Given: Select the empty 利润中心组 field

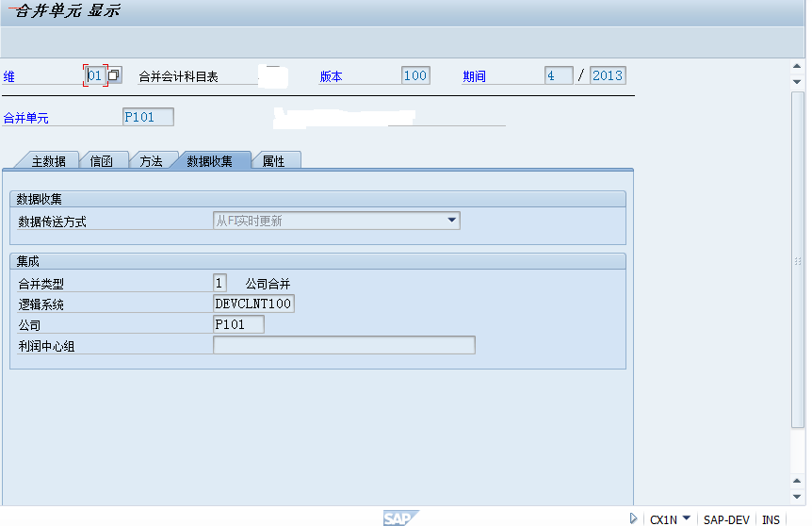Looking at the screenshot, I should coord(344,345).
